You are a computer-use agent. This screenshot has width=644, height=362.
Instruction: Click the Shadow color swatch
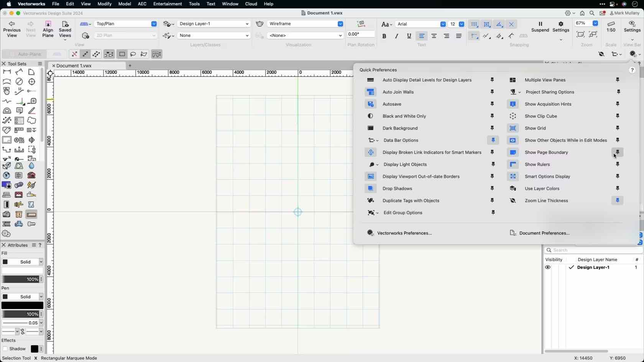click(34, 349)
